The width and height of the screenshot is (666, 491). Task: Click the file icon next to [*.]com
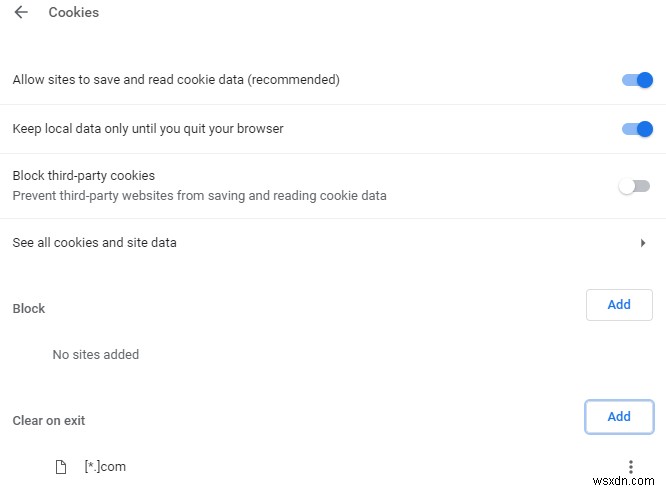[61, 467]
